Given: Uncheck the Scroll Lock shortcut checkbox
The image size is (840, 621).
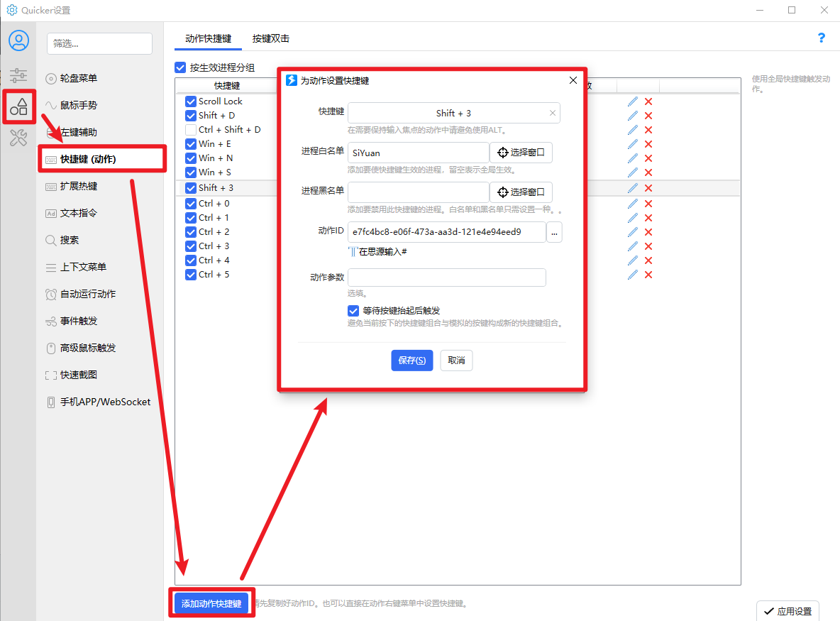Looking at the screenshot, I should coord(191,101).
